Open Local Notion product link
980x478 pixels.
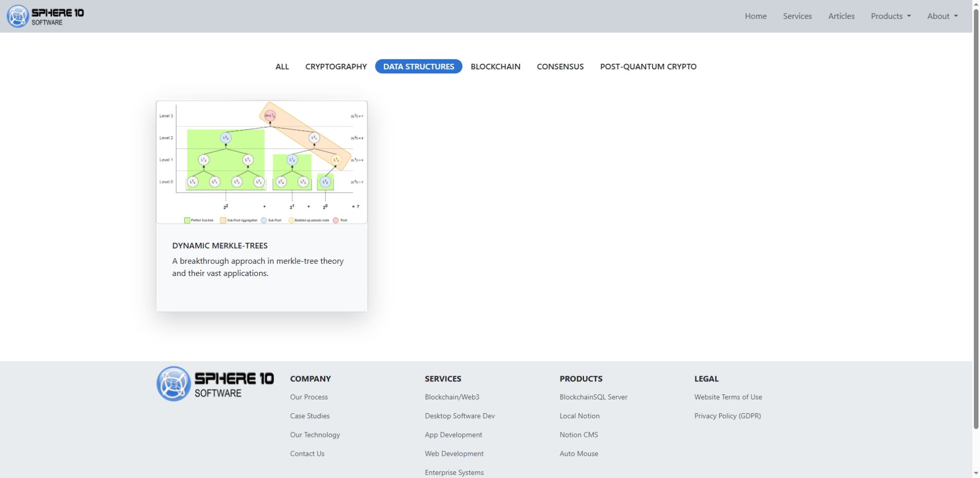point(580,416)
